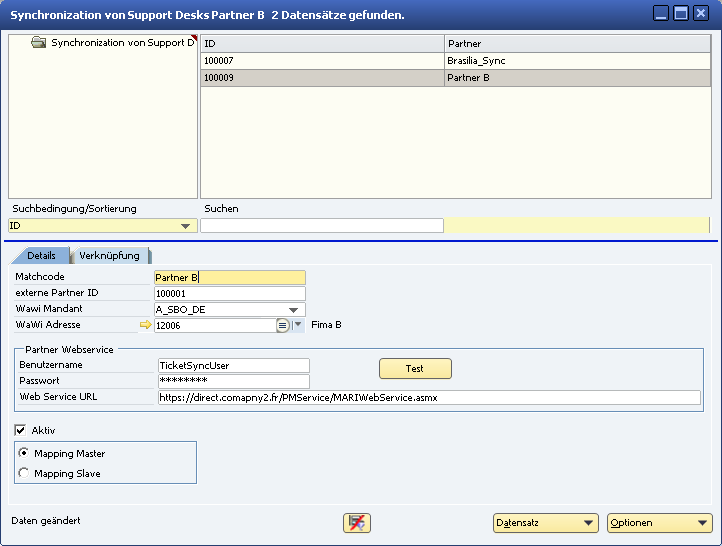Open the Wawi Mandant dropdown

(294, 310)
